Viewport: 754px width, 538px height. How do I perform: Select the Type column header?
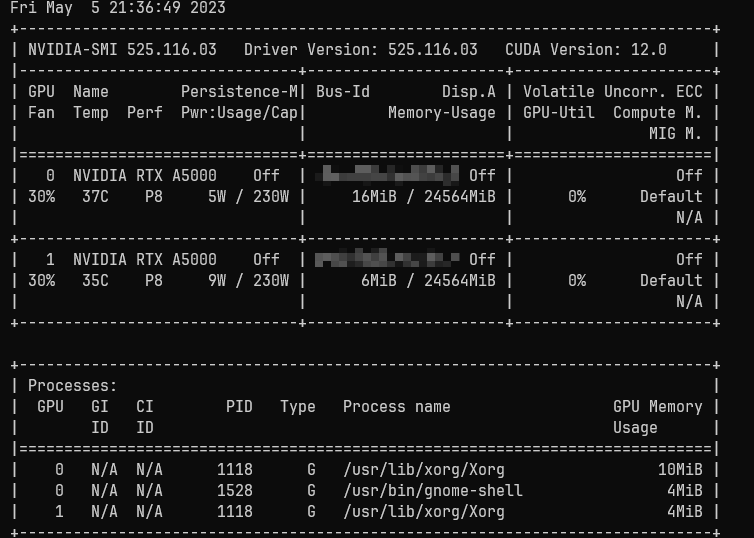click(298, 407)
